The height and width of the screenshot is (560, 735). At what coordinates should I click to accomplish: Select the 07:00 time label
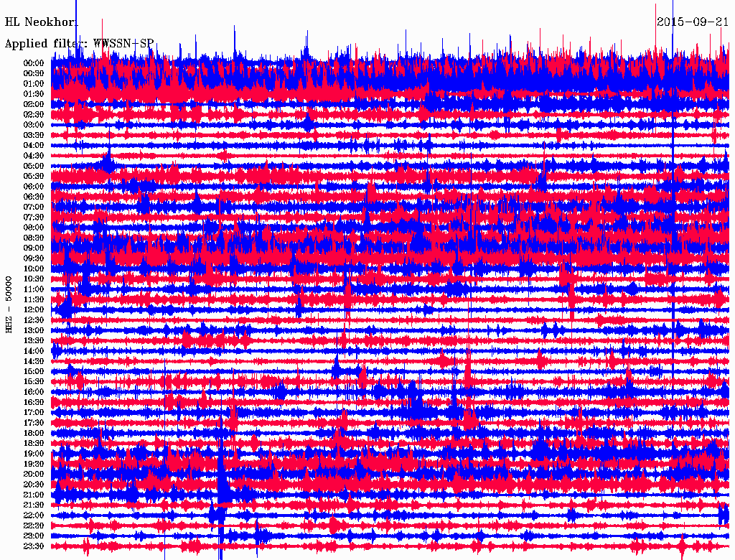pos(34,207)
